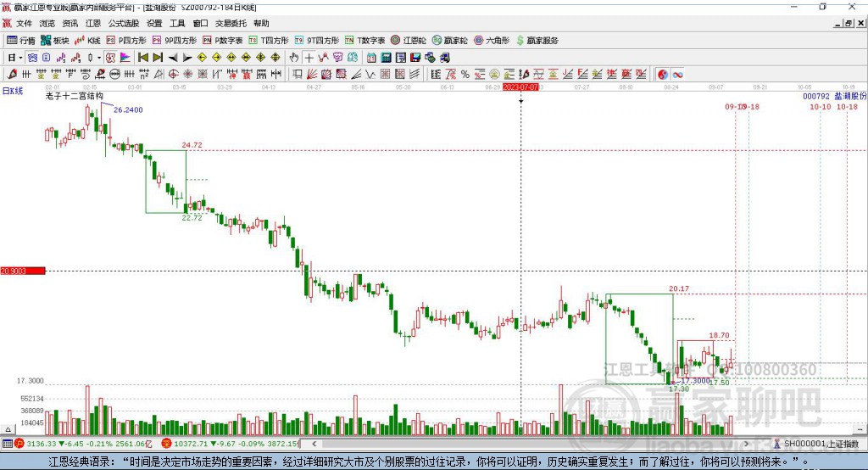Viewport: 868px width, 470px height.
Task: Click the black right arrow step icon
Action: [187, 58]
